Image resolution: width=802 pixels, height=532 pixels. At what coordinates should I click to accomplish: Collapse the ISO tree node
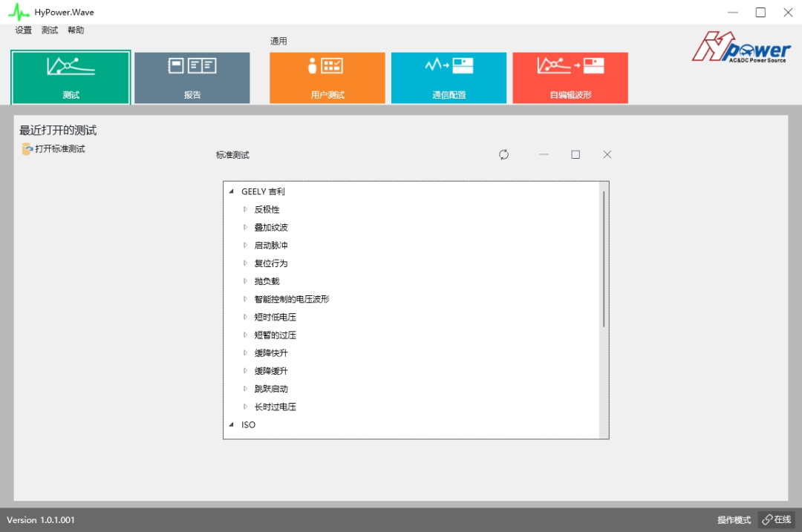click(x=231, y=424)
